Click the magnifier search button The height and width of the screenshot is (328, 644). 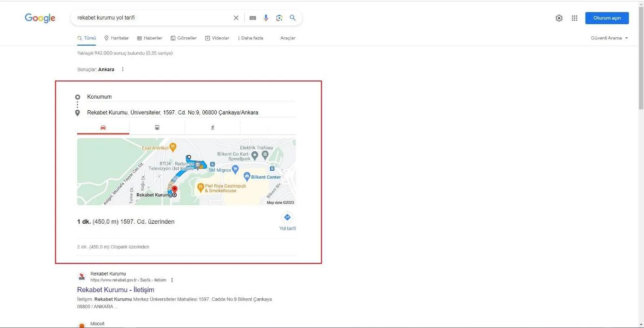pyautogui.click(x=292, y=18)
